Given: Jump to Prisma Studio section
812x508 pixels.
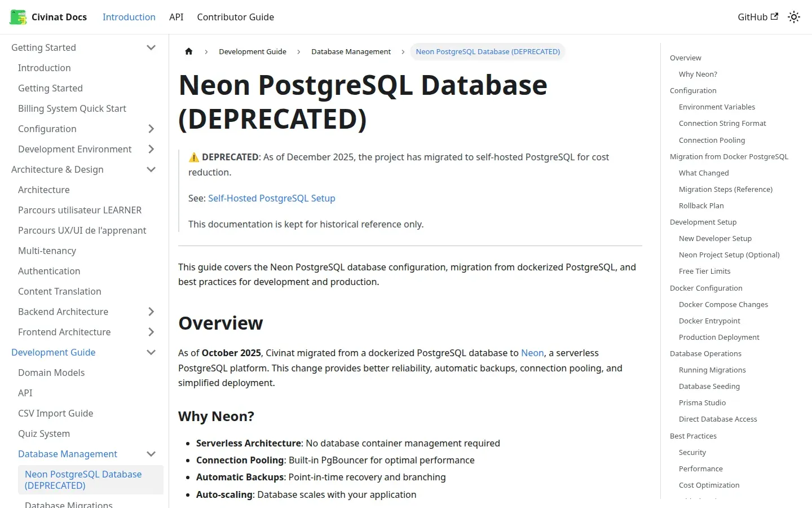Looking at the screenshot, I should [x=703, y=402].
